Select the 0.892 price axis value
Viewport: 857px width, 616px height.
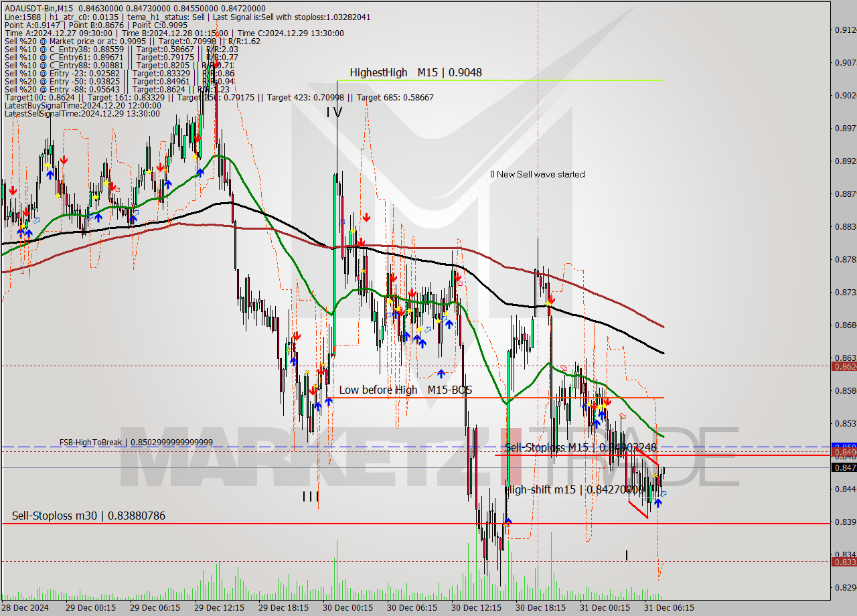(845, 161)
